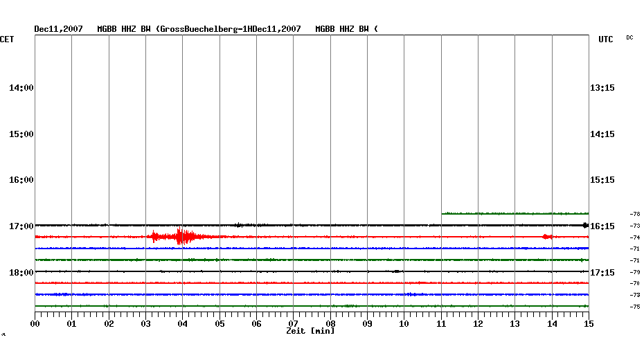This screenshot has height=342, width=644.
Task: Click minute label 00 on time axis
Action: [x=35, y=324]
